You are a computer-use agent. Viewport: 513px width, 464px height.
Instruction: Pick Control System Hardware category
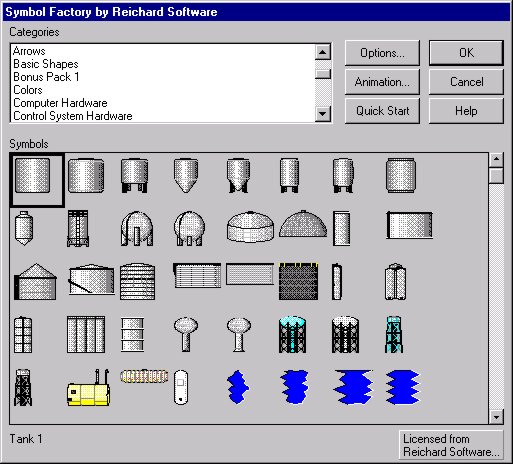(73, 116)
